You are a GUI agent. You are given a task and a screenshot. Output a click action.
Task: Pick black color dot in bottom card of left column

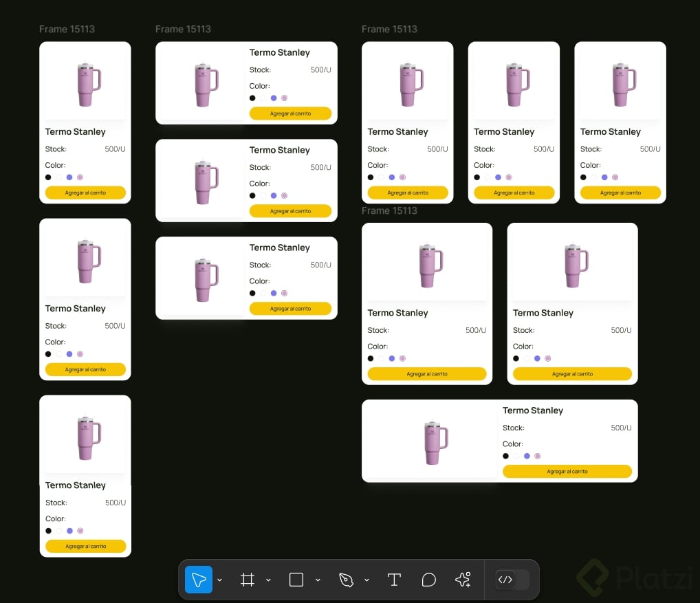(48, 531)
